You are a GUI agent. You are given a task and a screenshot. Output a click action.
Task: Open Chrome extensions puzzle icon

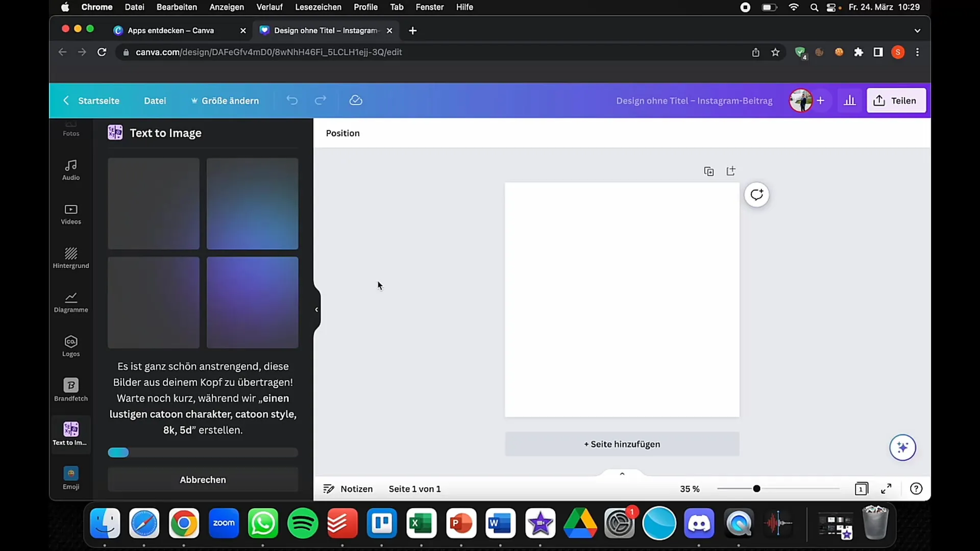pyautogui.click(x=859, y=52)
